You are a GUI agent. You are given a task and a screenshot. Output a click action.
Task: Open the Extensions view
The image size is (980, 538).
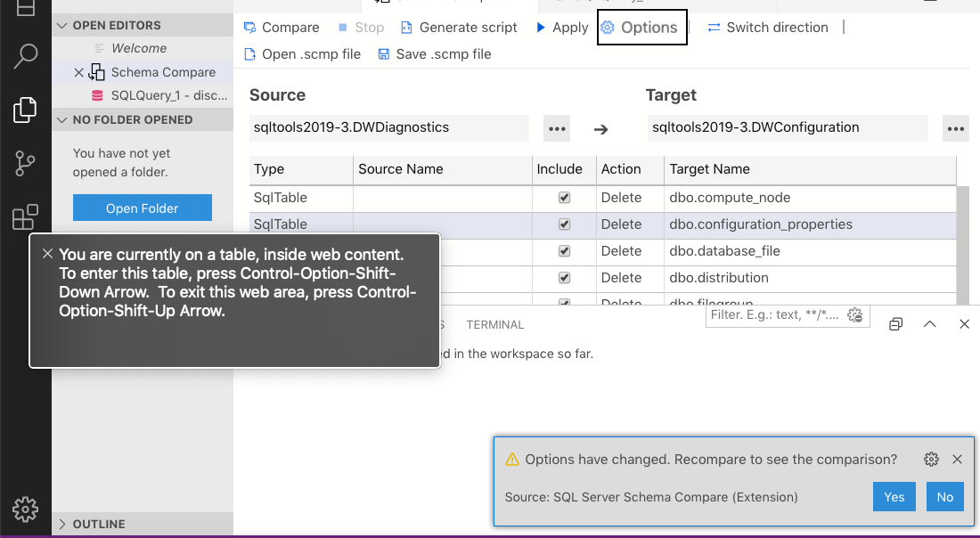26,217
